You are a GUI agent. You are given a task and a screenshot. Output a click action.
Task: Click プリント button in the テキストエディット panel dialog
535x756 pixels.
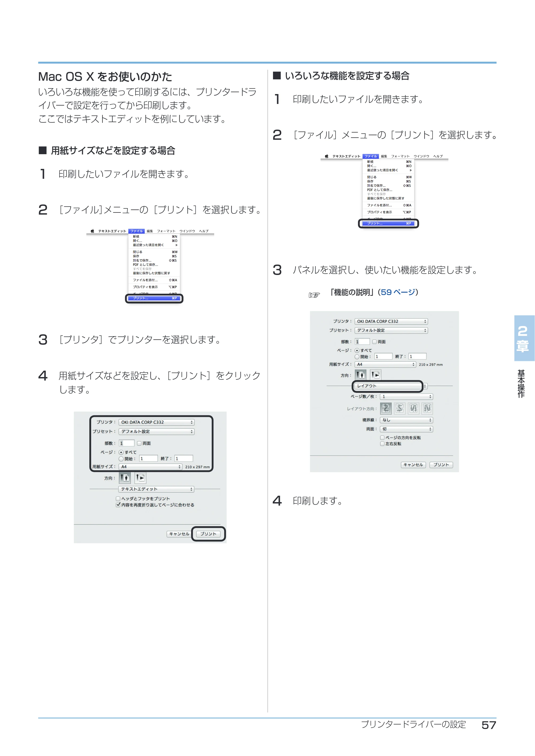pos(208,534)
